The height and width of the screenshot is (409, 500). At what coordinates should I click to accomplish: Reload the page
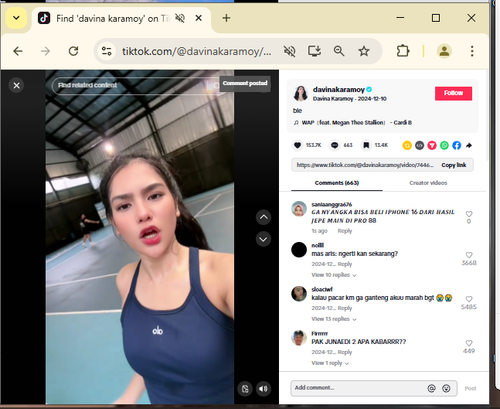pyautogui.click(x=73, y=51)
